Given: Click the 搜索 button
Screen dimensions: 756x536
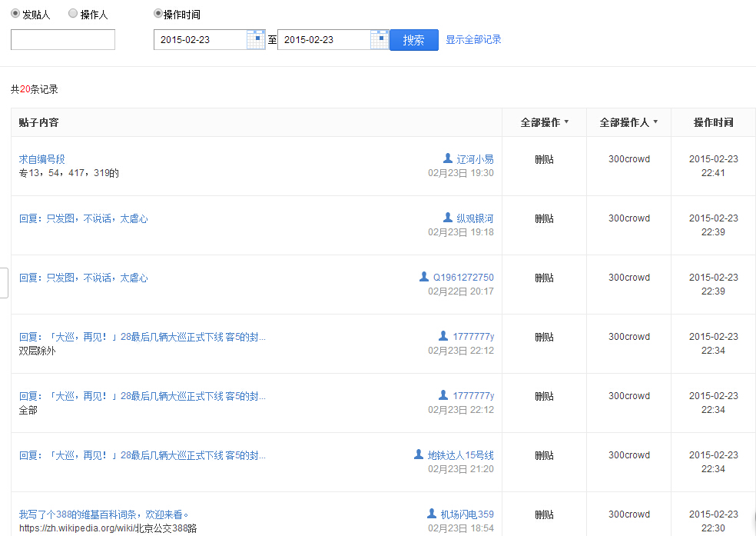Looking at the screenshot, I should [413, 39].
